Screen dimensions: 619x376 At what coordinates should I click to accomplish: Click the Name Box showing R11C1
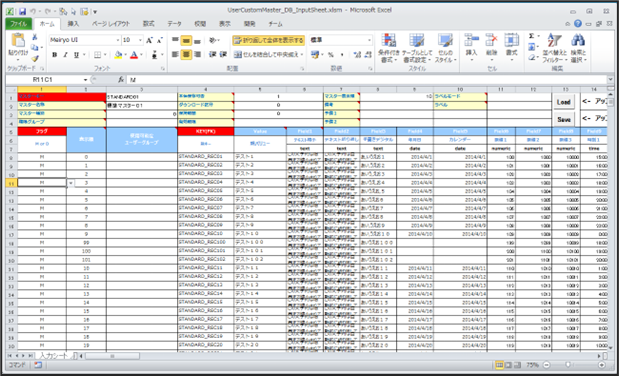pyautogui.click(x=47, y=80)
